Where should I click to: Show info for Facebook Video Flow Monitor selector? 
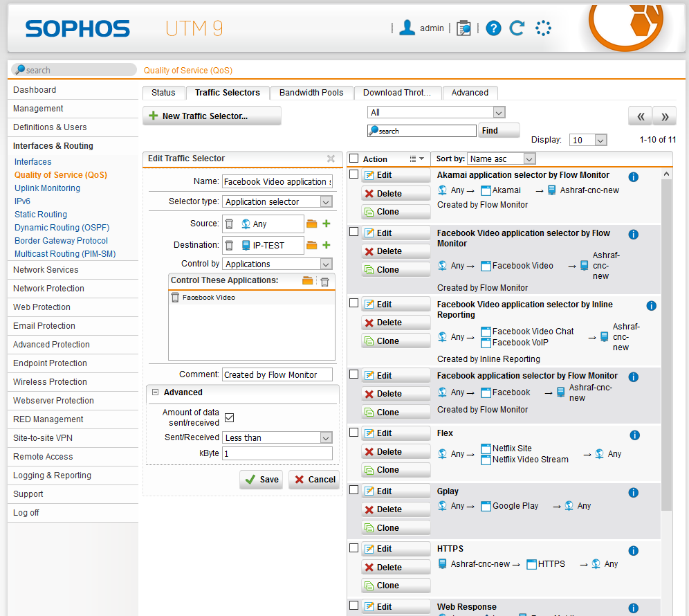[633, 235]
